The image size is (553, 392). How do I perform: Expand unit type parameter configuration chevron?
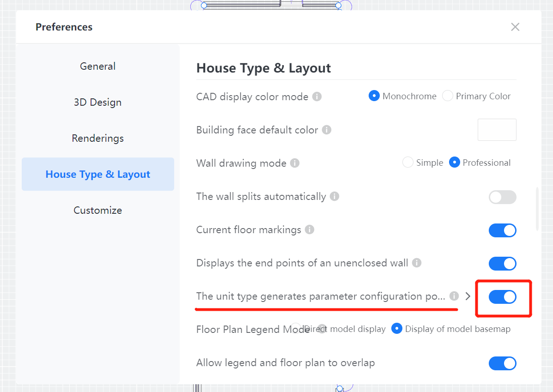point(468,296)
